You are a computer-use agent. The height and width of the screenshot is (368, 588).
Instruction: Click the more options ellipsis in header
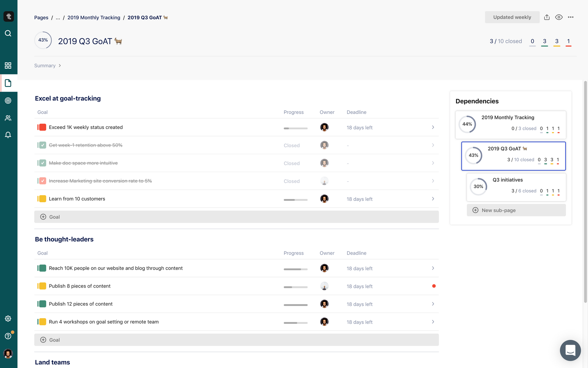tap(571, 17)
